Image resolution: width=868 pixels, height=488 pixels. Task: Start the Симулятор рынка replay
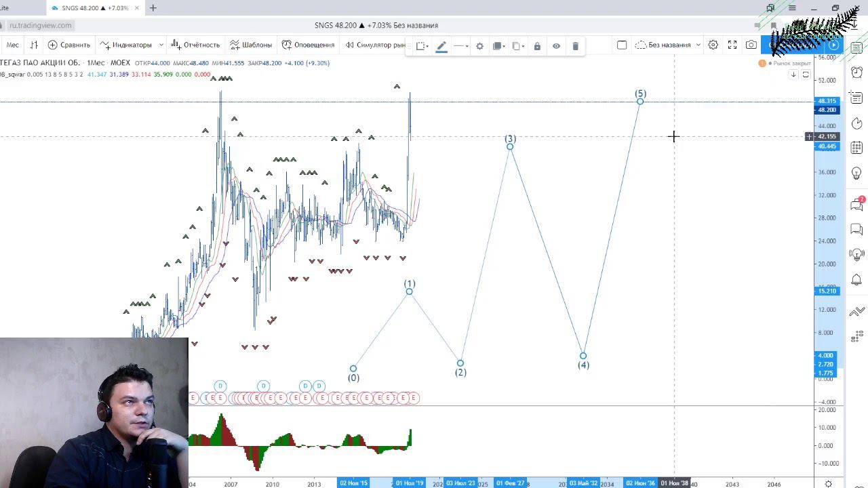coord(375,45)
